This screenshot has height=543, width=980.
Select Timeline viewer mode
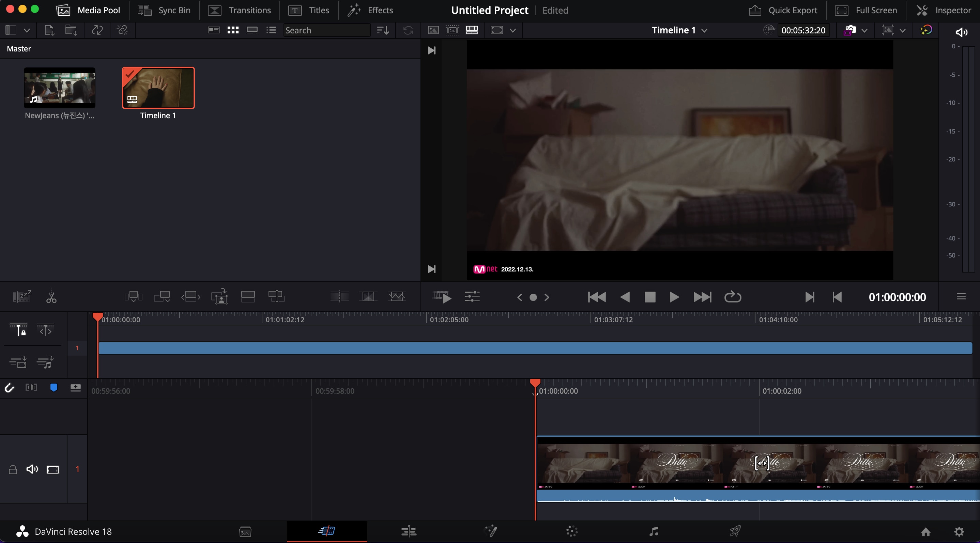tap(472, 30)
